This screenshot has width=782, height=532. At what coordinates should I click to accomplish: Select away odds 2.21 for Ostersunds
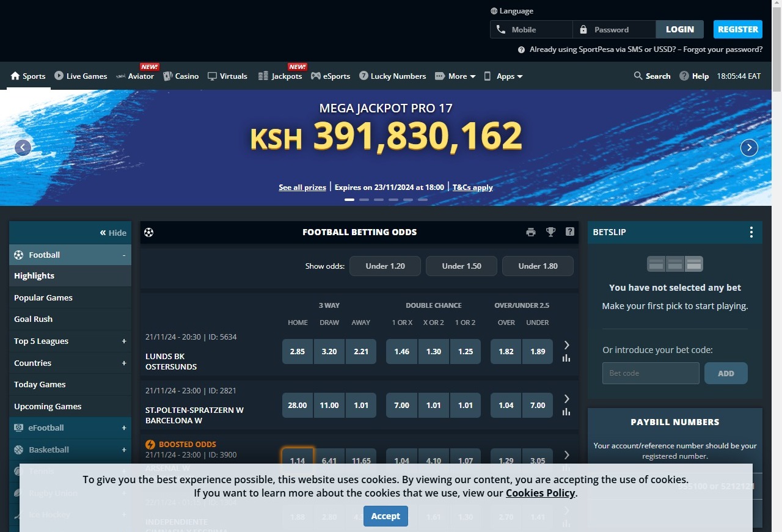(x=361, y=351)
